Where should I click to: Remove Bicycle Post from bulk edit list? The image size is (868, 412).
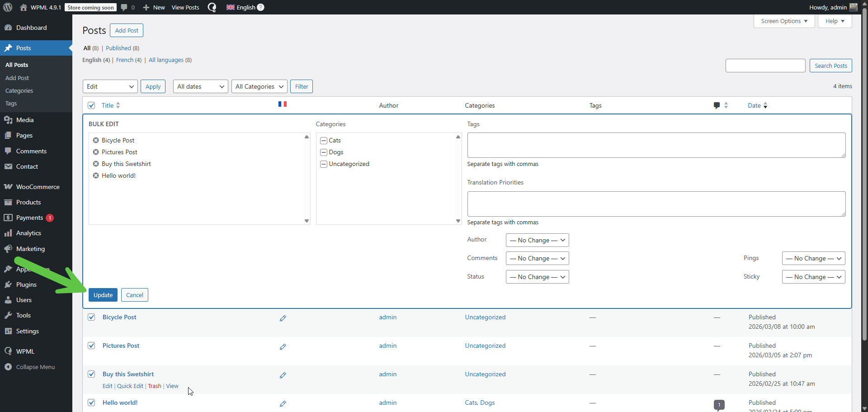pos(96,140)
